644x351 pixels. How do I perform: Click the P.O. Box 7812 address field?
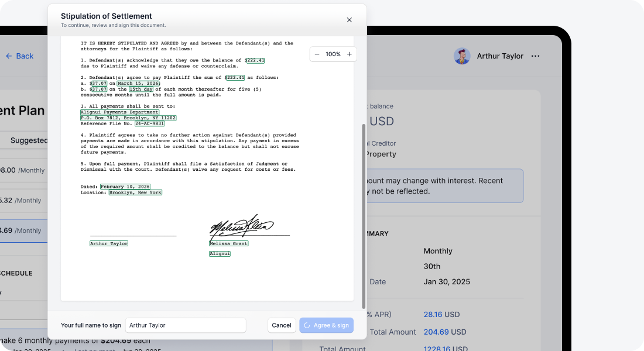point(128,118)
